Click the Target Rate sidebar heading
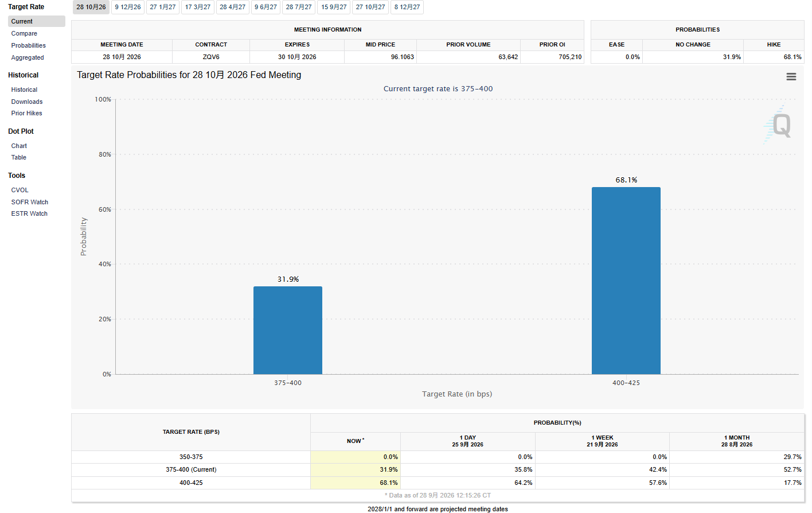 [26, 7]
